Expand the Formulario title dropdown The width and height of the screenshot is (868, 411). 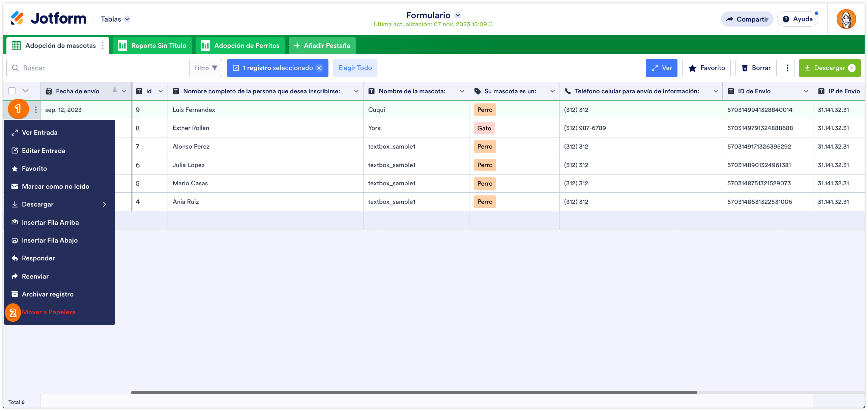pos(458,15)
